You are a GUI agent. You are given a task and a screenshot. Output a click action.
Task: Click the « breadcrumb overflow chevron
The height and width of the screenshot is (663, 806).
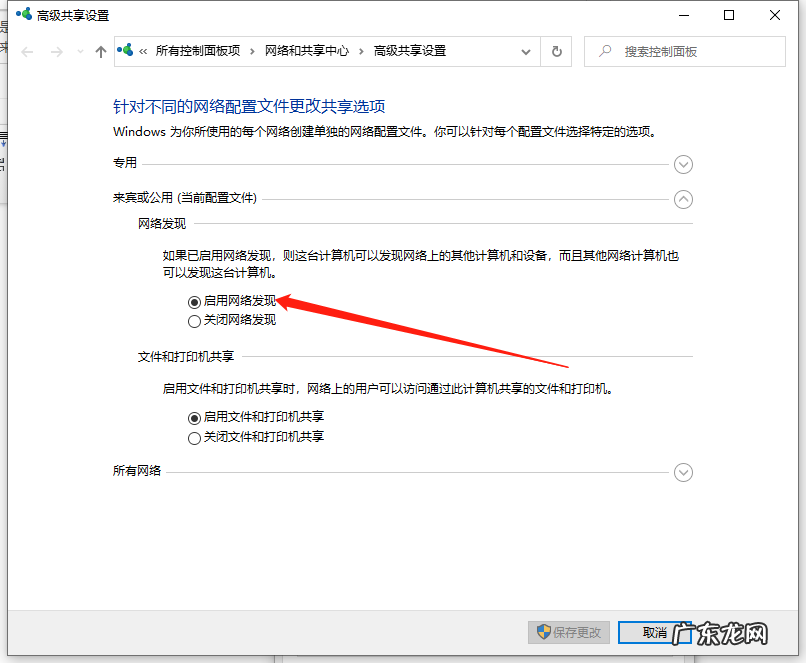pos(142,52)
